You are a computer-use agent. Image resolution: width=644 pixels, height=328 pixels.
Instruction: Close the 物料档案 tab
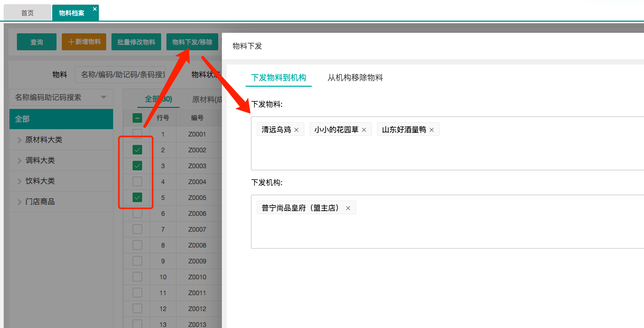tap(95, 9)
